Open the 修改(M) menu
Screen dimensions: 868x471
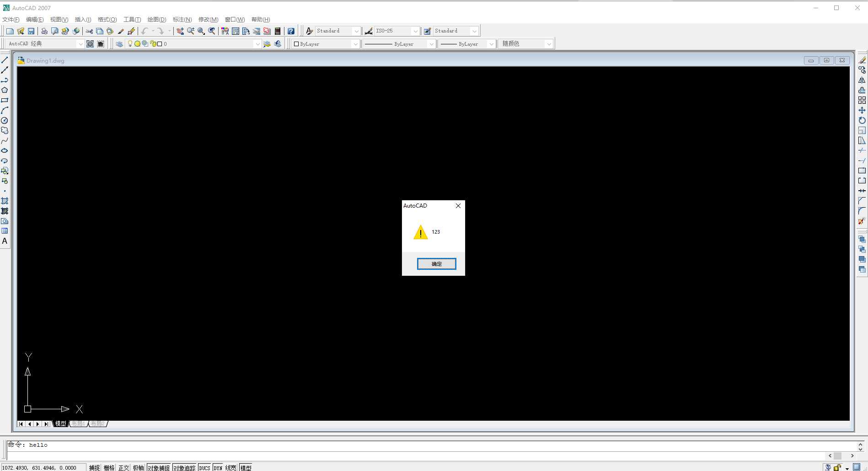[x=208, y=19]
